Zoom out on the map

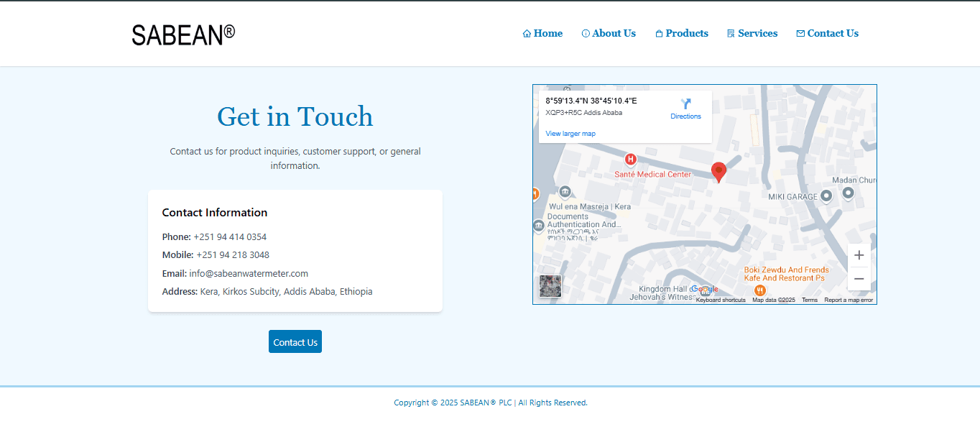(x=859, y=279)
